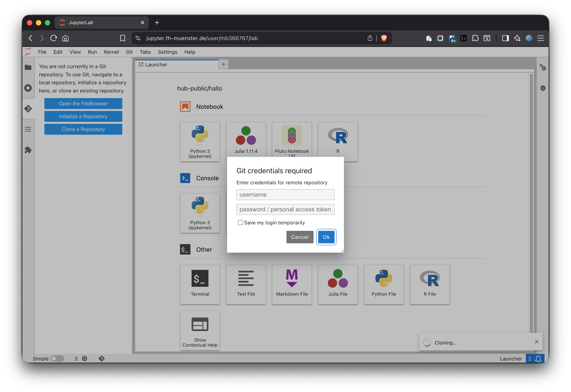
Task: Toggle the Simple mode switch
Action: click(57, 359)
